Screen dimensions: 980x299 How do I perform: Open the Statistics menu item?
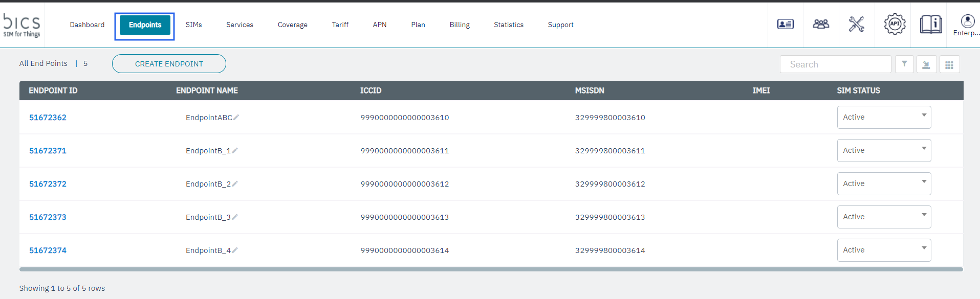point(508,25)
